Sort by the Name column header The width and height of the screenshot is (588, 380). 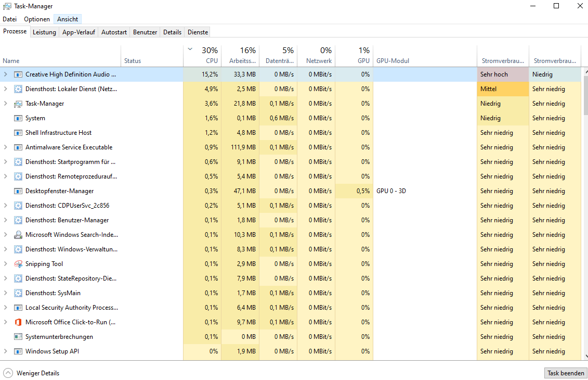(x=60, y=56)
